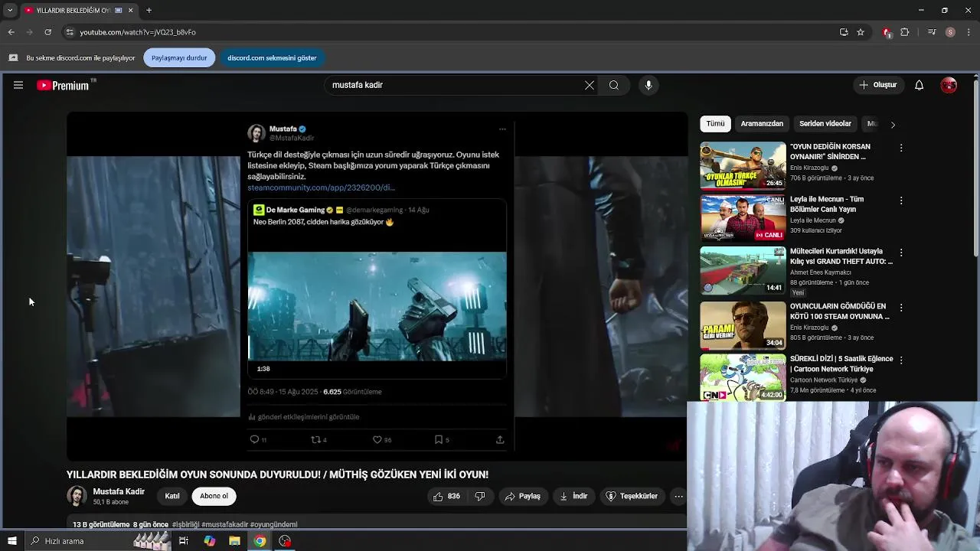Click the #oyungündemi hashtag
Screen dimensions: 980x551
(x=273, y=524)
